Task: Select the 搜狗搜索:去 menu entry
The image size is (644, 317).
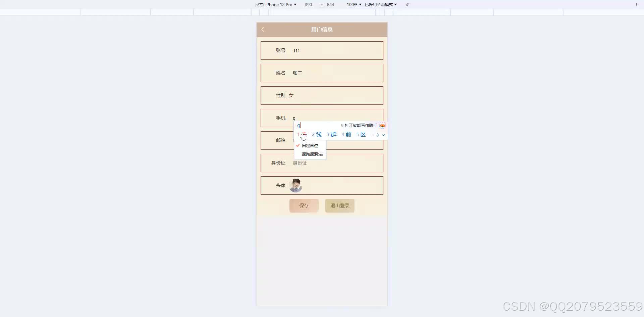Action: (x=312, y=154)
